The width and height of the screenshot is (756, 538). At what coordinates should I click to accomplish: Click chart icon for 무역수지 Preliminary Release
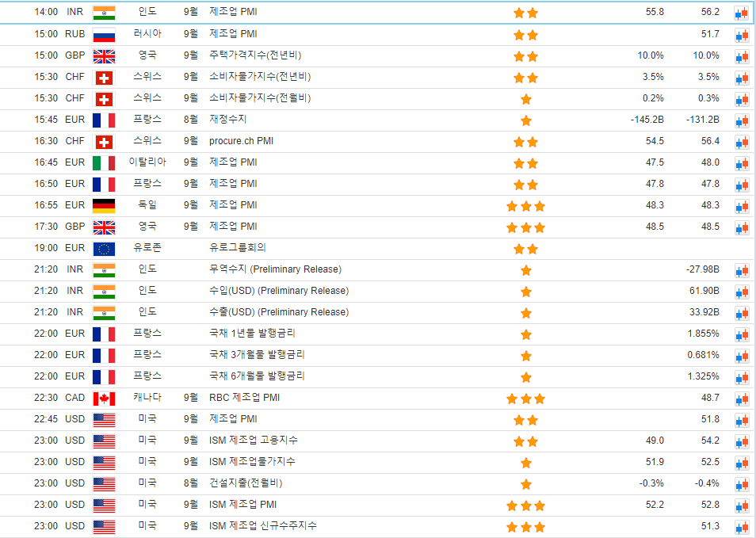(x=741, y=270)
